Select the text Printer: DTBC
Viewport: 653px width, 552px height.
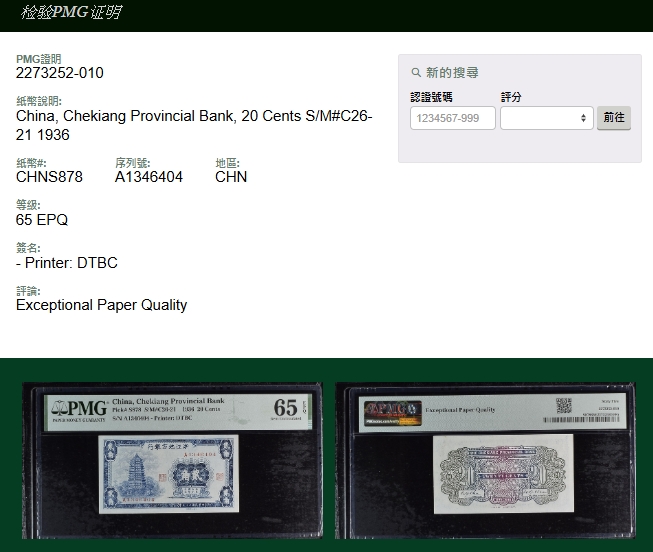click(71, 263)
